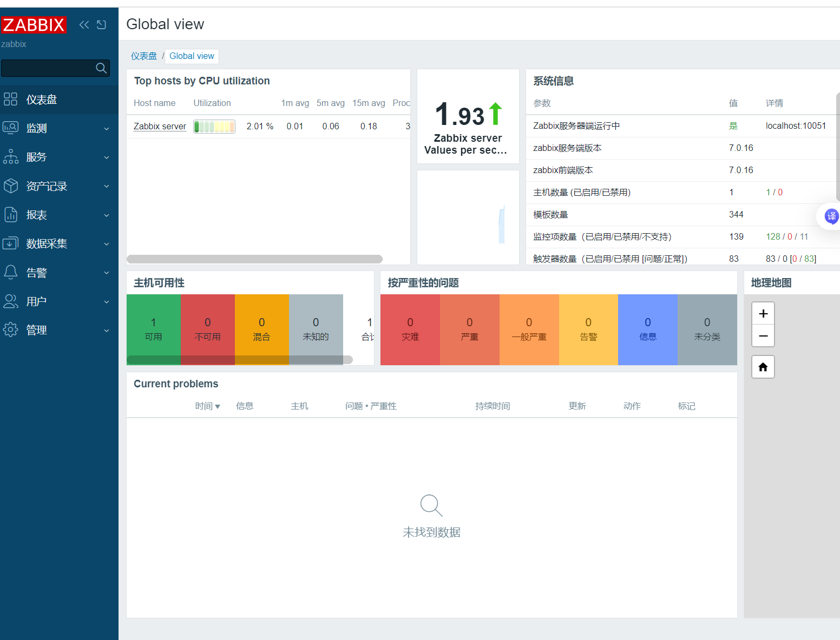The image size is (840, 640).
Task: Click the small graph widget
Action: point(468,217)
